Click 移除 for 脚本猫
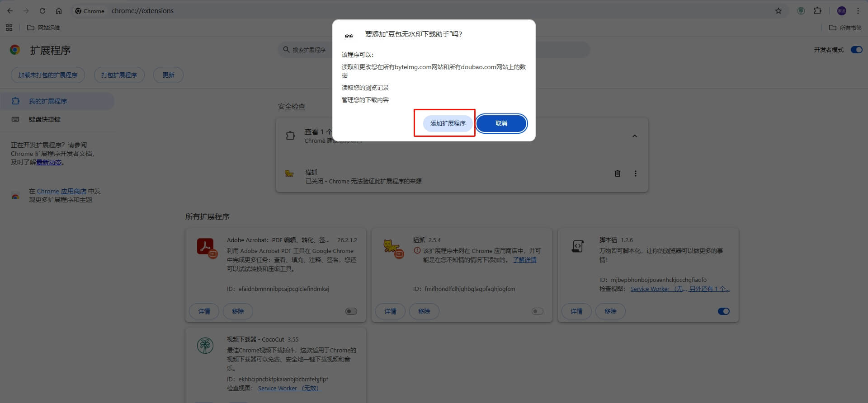868x403 pixels. click(x=610, y=311)
